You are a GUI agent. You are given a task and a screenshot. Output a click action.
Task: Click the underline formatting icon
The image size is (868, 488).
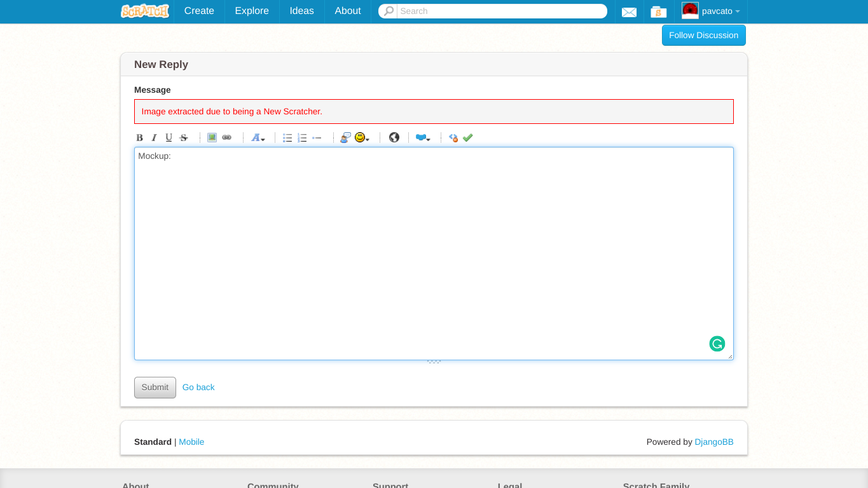169,138
